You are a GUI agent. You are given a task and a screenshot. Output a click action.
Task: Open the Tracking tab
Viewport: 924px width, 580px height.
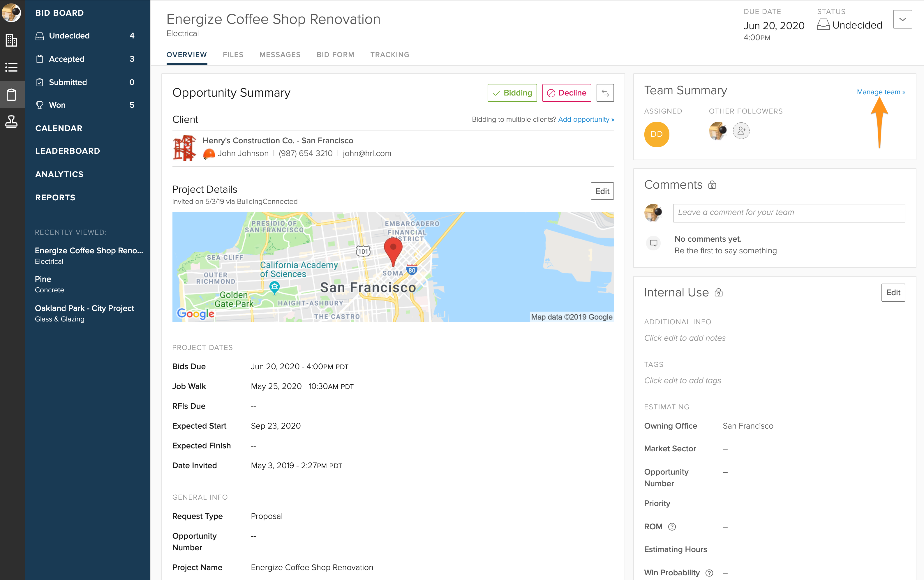389,54
